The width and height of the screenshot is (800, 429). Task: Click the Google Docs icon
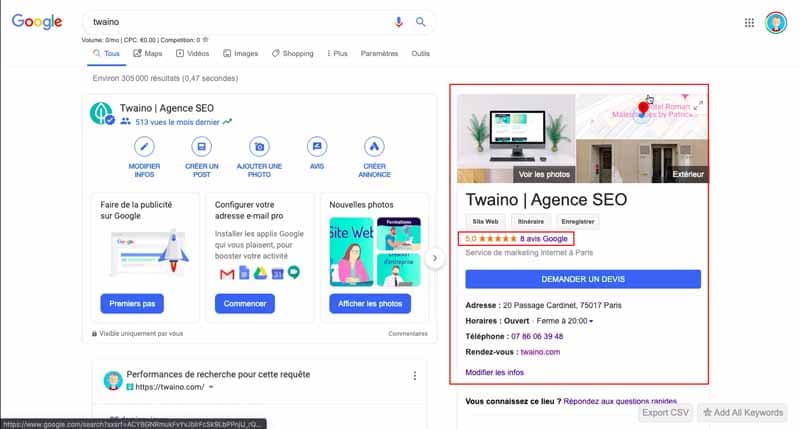pos(244,273)
